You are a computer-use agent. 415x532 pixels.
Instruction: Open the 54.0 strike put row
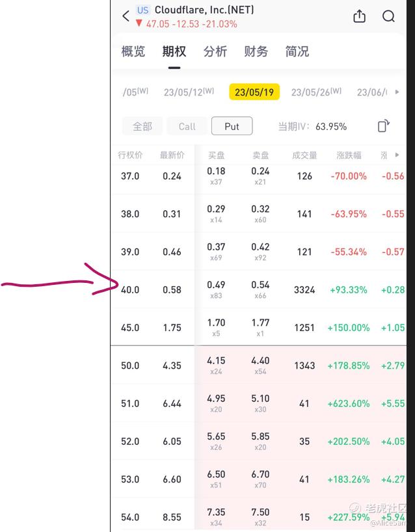(258, 515)
